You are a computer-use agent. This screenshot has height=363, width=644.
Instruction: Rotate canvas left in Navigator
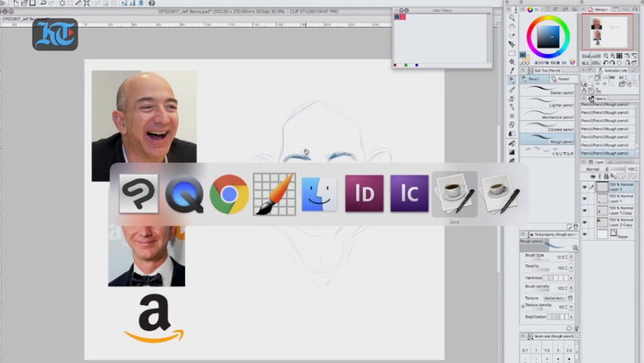click(x=606, y=63)
